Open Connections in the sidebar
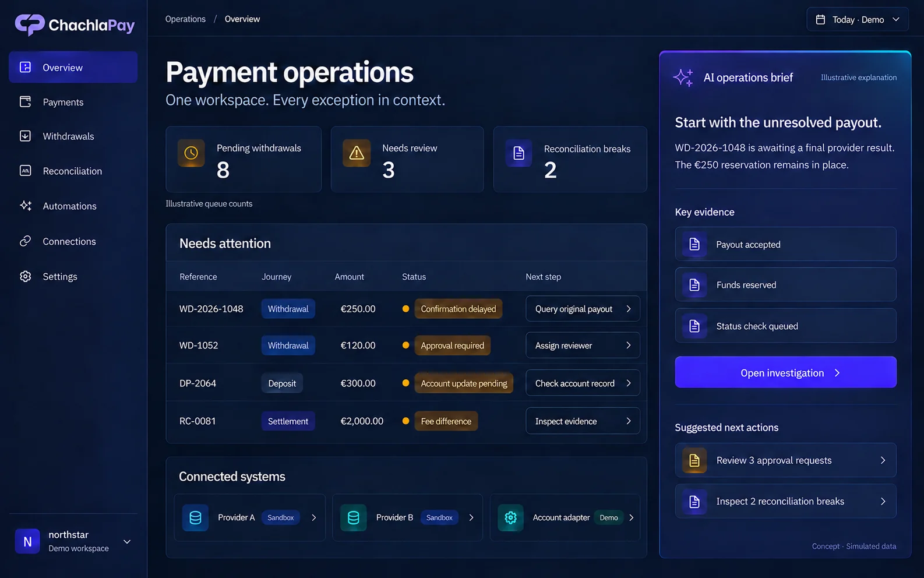The height and width of the screenshot is (578, 924). tap(73, 241)
